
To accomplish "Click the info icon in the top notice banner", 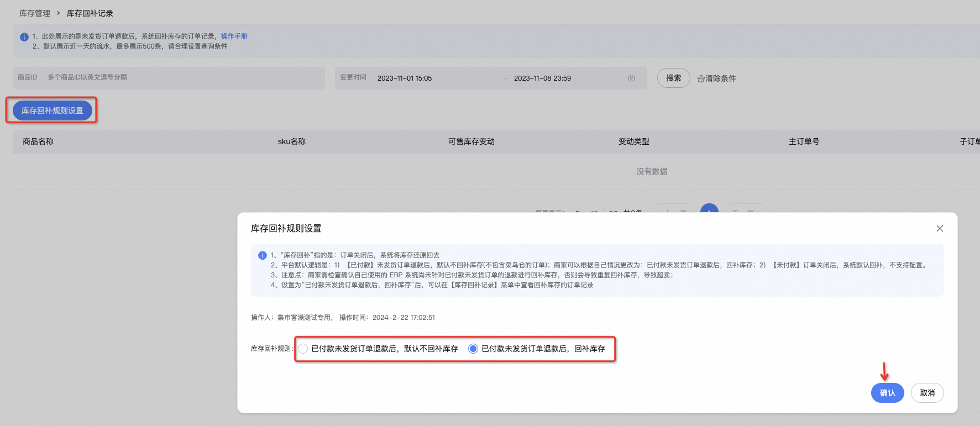I will click(24, 37).
